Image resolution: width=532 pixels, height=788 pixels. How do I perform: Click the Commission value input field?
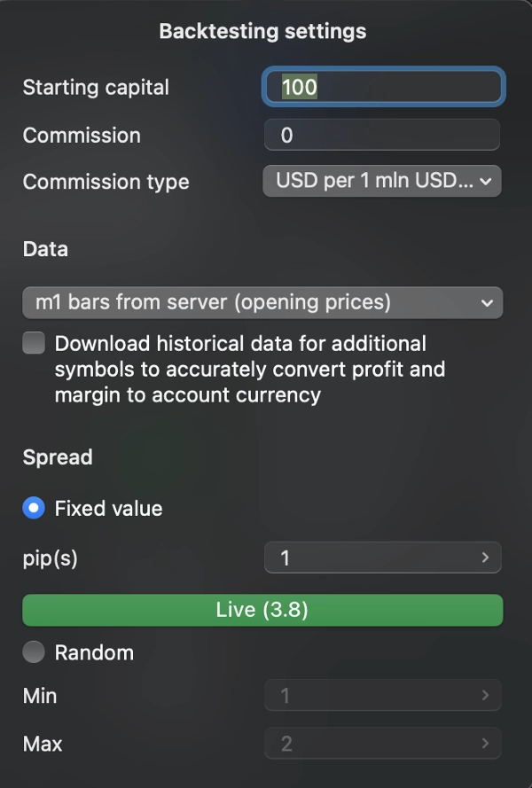[x=382, y=136]
